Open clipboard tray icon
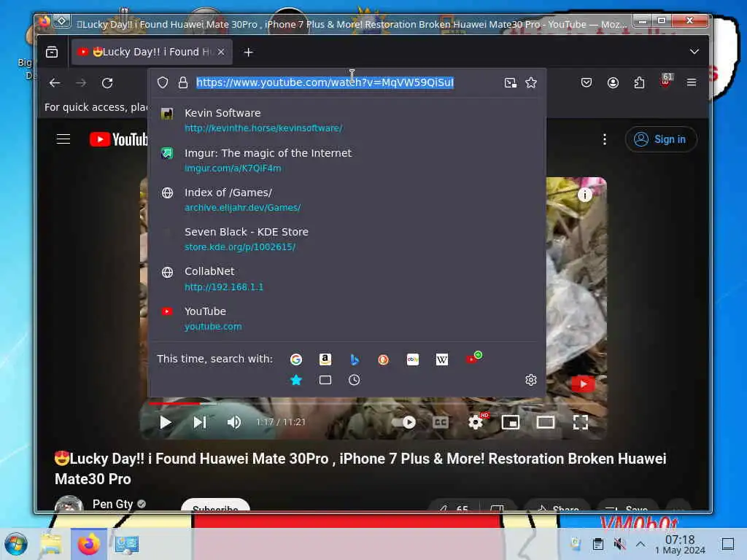The width and height of the screenshot is (747, 560). pyautogui.click(x=598, y=544)
